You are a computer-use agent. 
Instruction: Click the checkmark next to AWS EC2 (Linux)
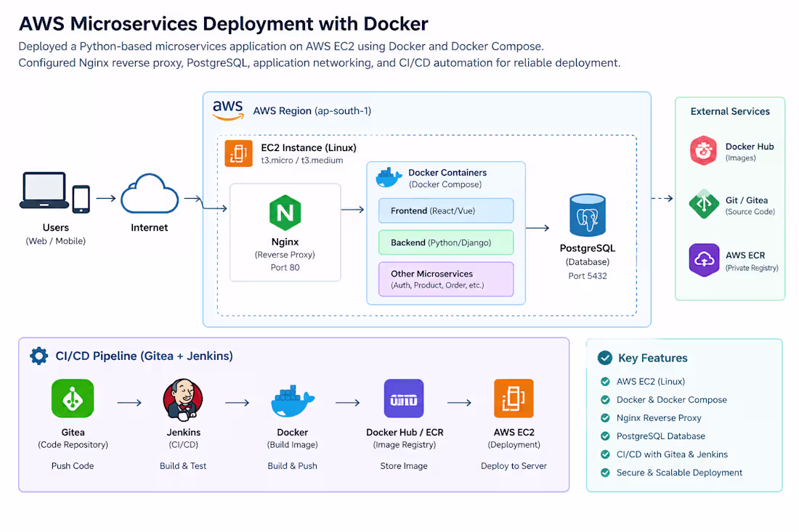605,381
